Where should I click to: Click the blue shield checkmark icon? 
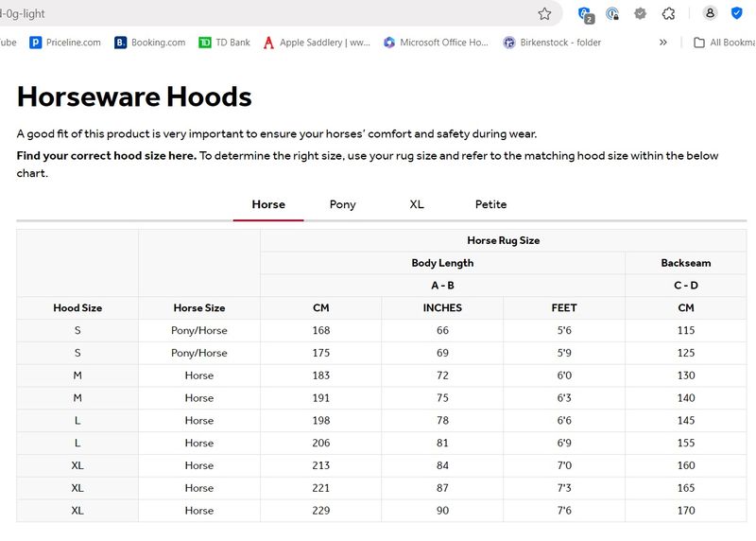pos(739,13)
